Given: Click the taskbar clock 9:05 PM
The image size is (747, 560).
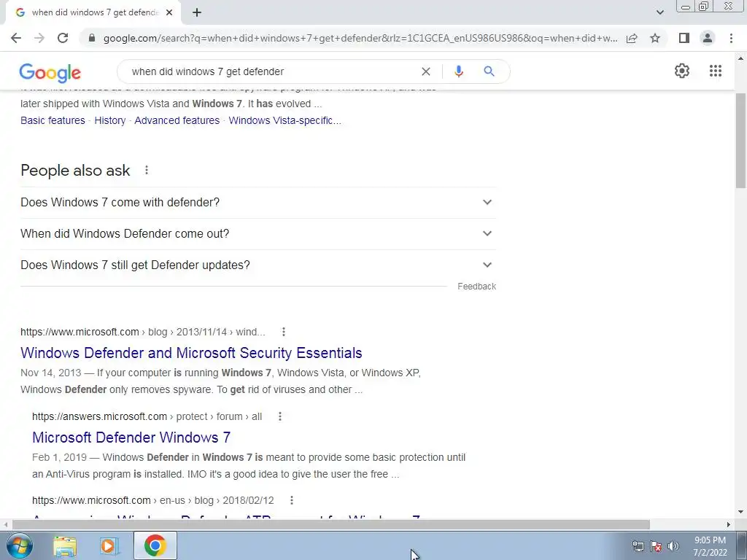Looking at the screenshot, I should coord(710,546).
